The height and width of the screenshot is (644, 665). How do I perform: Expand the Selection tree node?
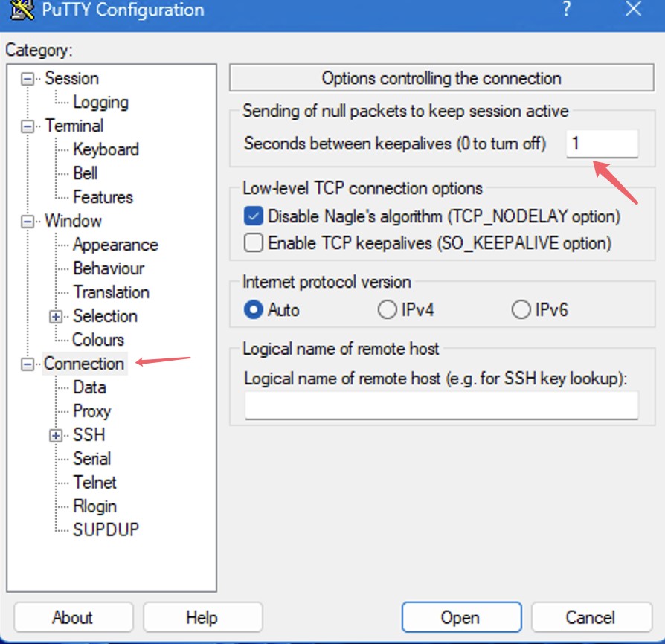tap(57, 317)
